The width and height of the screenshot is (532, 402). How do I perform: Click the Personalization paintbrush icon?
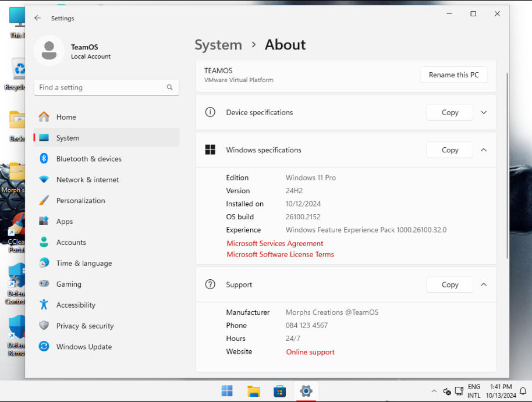point(44,200)
